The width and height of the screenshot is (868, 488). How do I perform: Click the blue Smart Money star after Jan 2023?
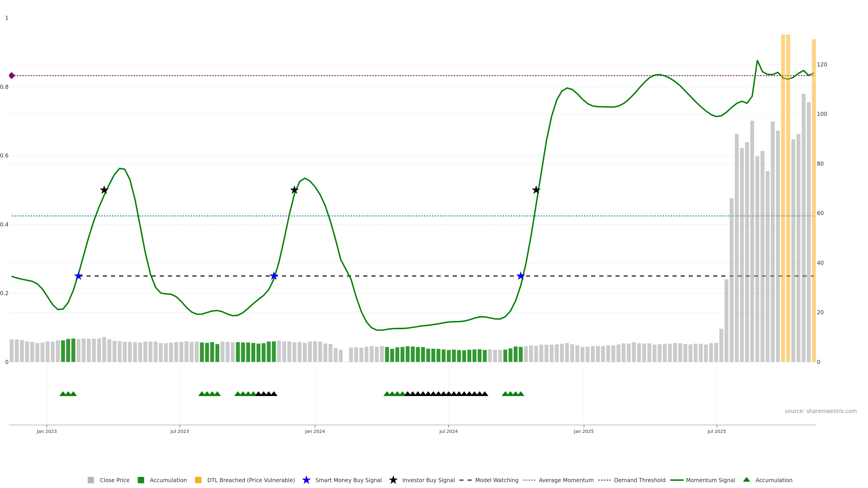point(78,276)
